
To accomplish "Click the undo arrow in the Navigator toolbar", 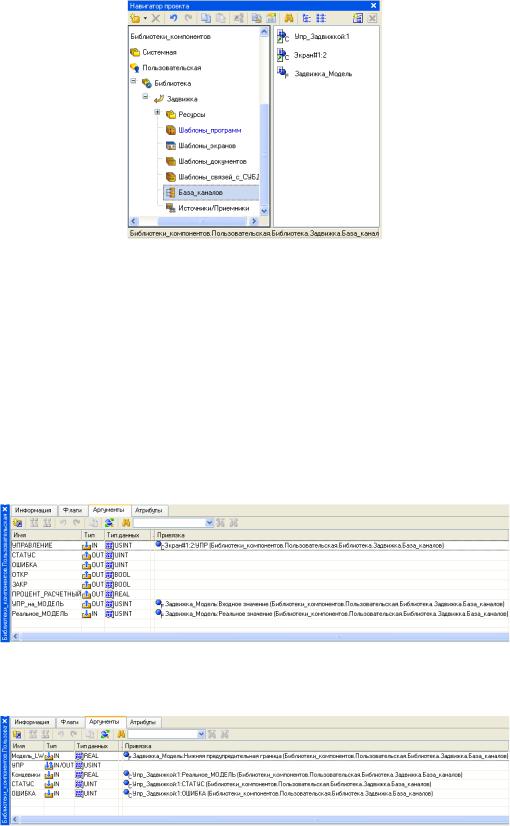I will point(174,18).
